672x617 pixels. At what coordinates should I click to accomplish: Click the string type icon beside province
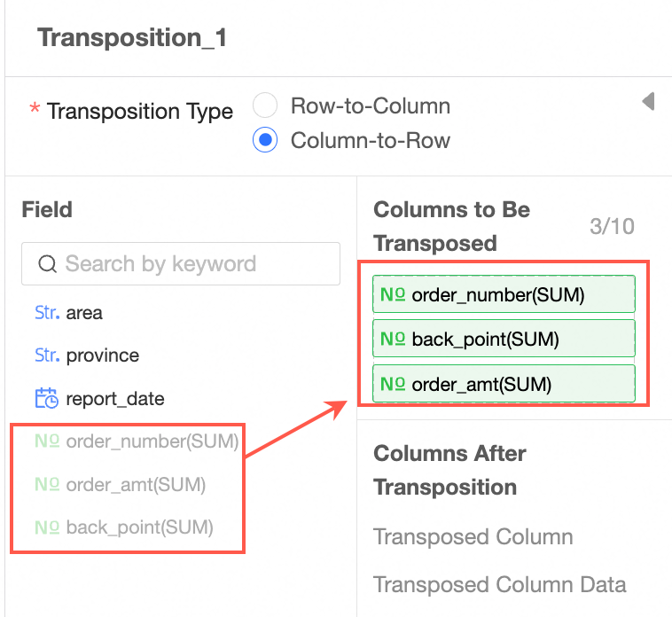47,355
